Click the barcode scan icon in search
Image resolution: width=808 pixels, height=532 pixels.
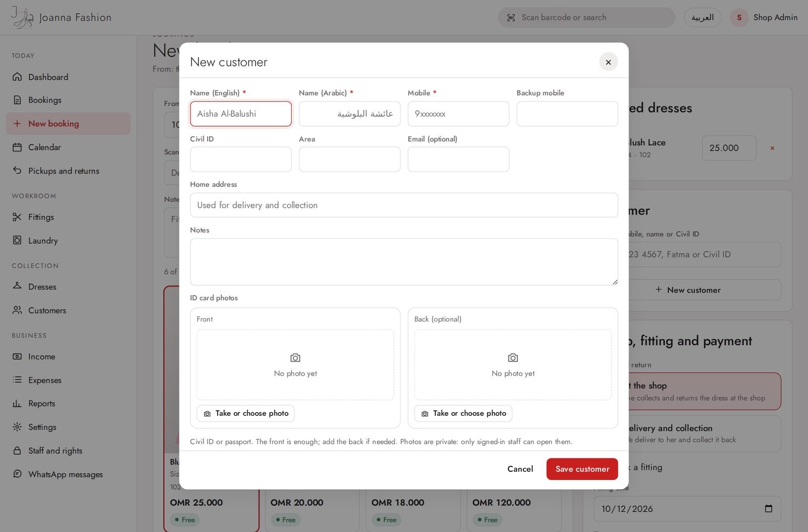point(511,18)
